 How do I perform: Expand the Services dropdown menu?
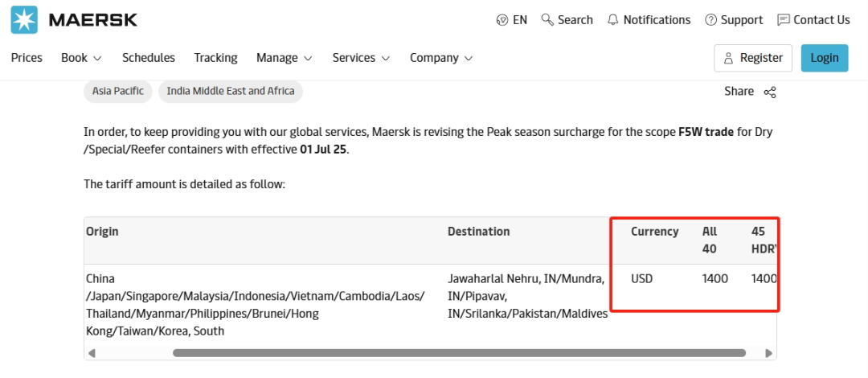361,58
